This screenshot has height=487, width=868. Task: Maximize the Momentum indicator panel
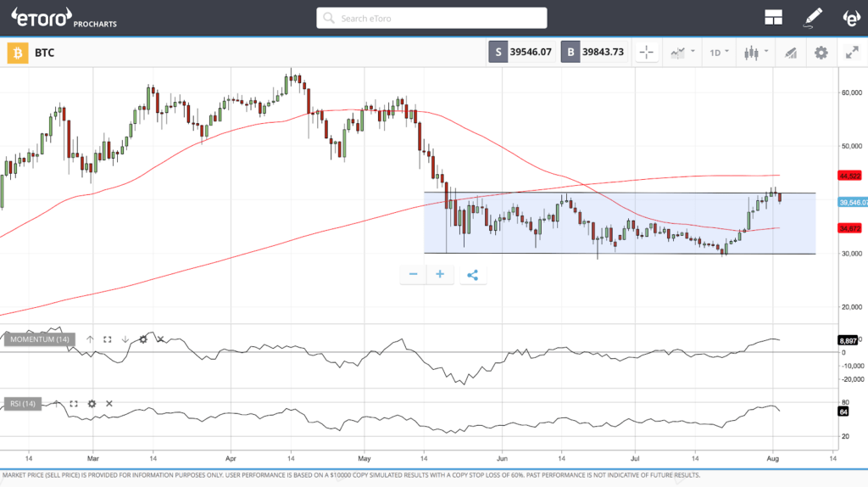108,339
